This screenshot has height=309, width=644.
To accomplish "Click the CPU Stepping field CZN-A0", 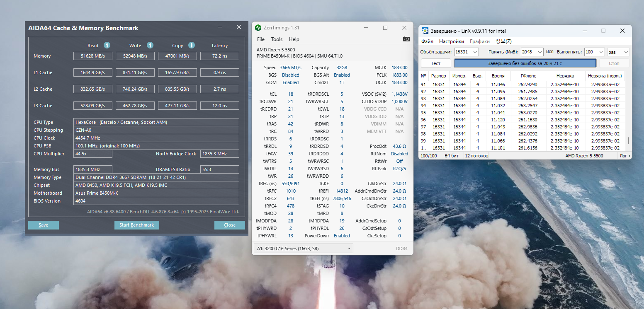I will (156, 130).
